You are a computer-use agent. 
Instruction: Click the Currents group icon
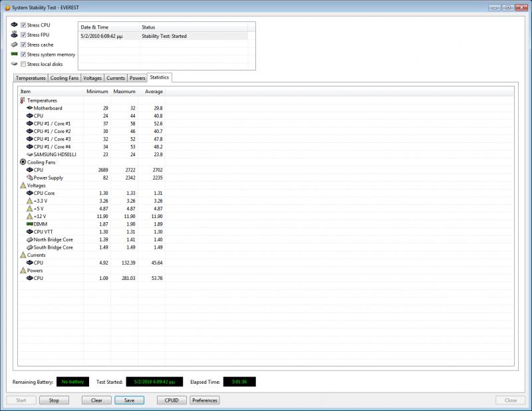coord(23,255)
